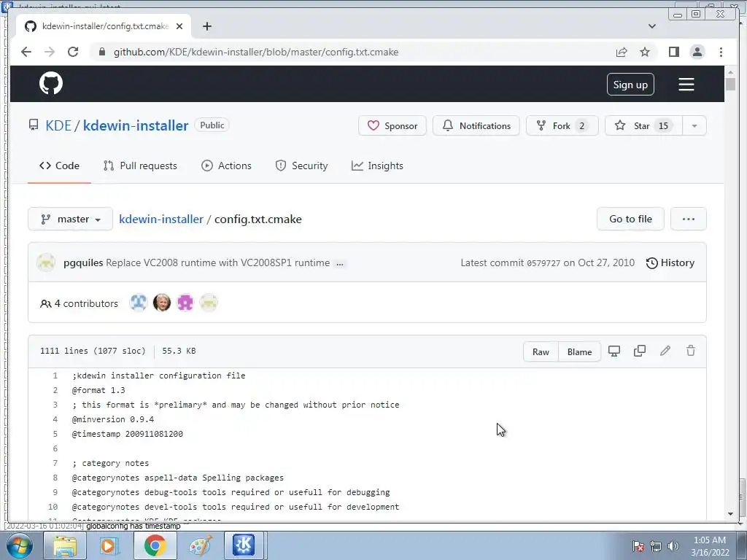Toggle the browser side panel
This screenshot has height=560, width=747.
click(673, 52)
